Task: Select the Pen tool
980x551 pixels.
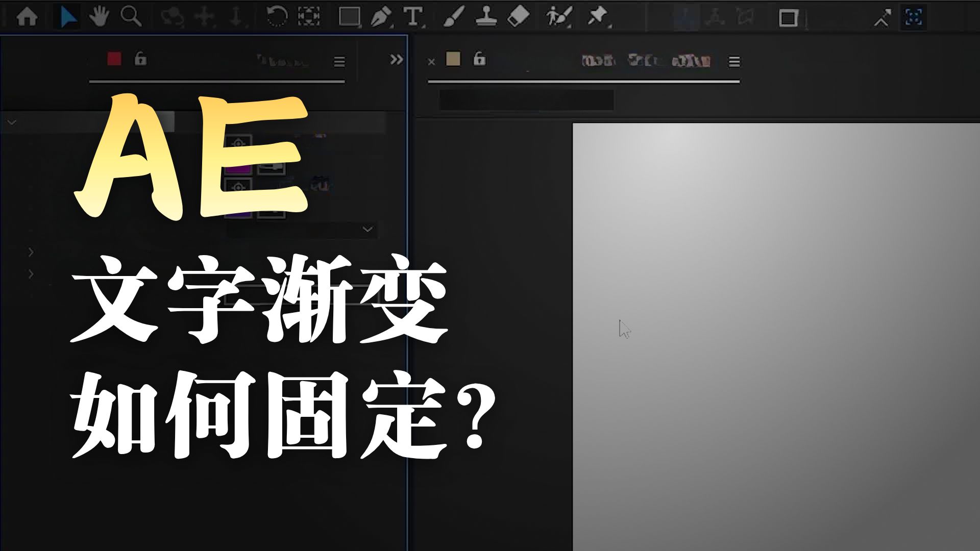Action: click(x=381, y=17)
